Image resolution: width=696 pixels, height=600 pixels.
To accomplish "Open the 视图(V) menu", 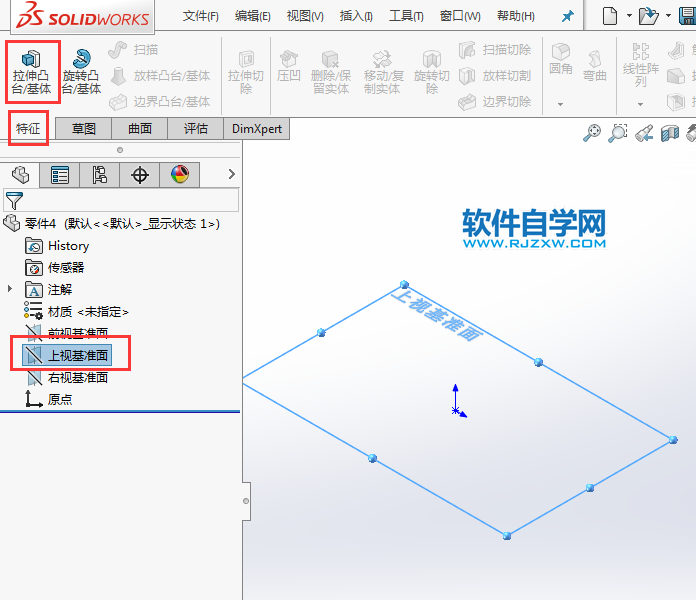I will (305, 16).
